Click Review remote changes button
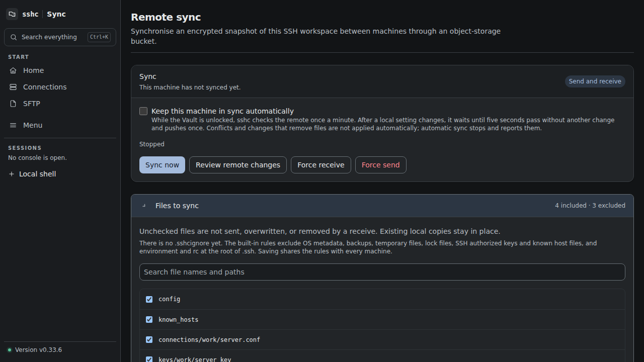Viewport: 644px width, 362px height. pos(238,165)
